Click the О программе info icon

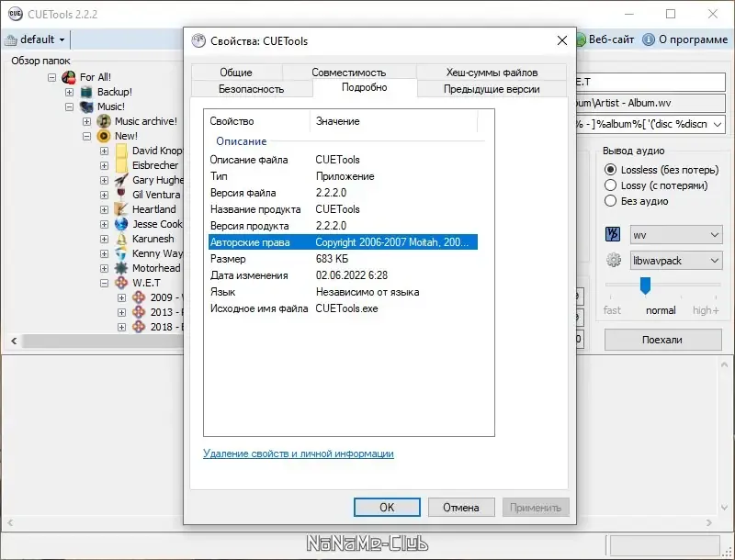point(649,39)
